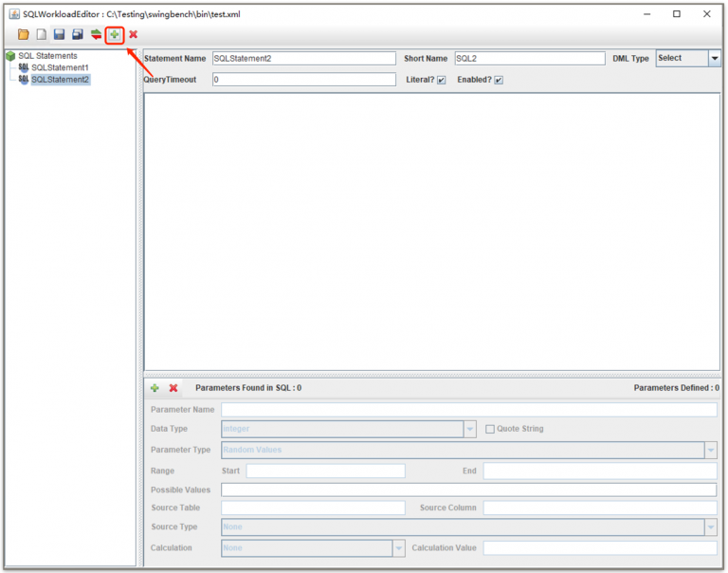Toggle the Literal? checkbox

pyautogui.click(x=441, y=80)
